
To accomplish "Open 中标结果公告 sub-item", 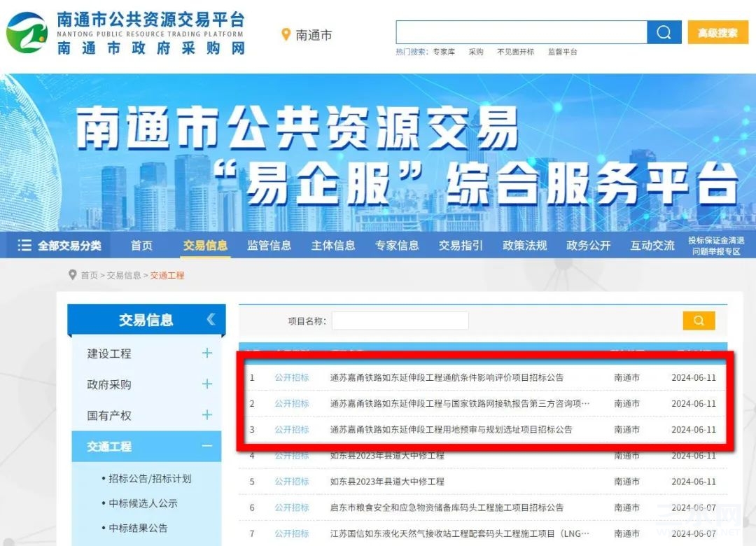I will (138, 528).
